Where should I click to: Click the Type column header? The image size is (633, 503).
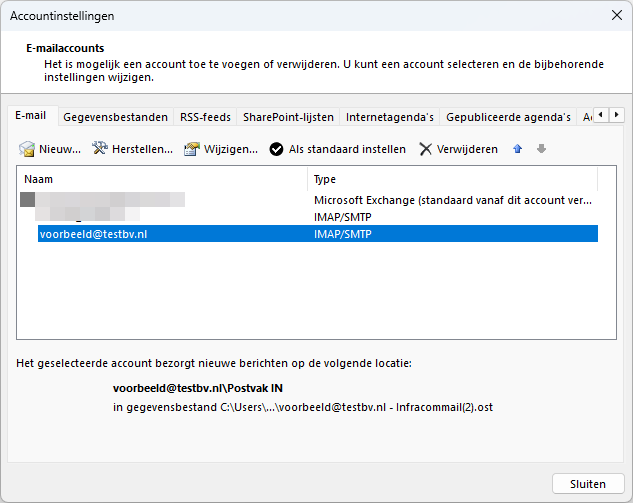click(x=452, y=179)
